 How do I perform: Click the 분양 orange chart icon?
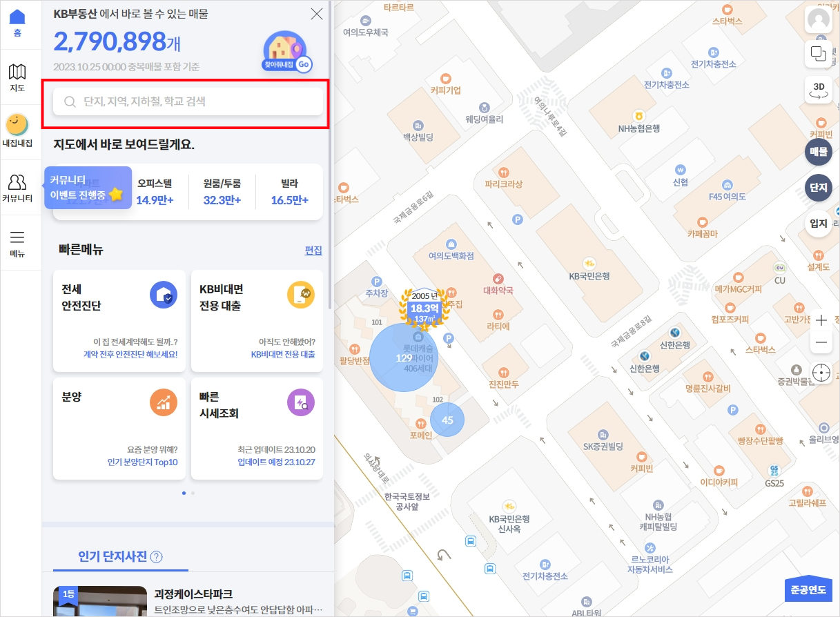point(164,402)
